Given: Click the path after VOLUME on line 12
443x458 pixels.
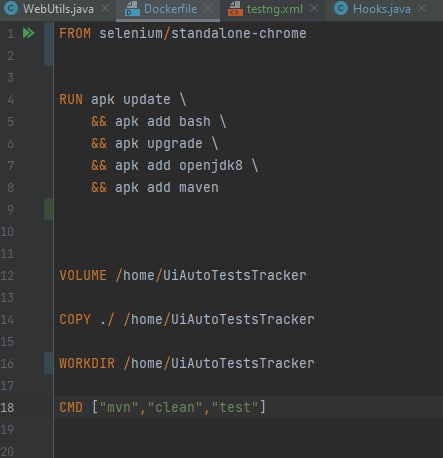Looking at the screenshot, I should coord(211,276).
